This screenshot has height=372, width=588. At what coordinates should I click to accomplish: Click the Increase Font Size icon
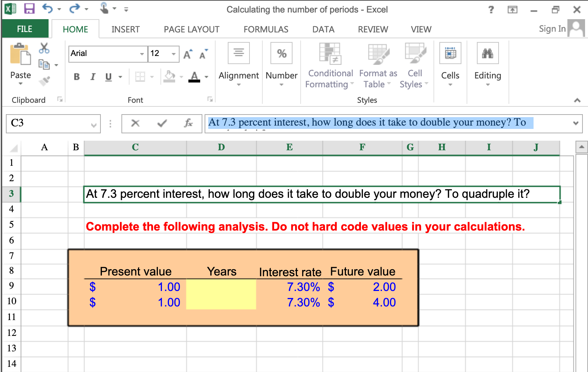coord(188,54)
